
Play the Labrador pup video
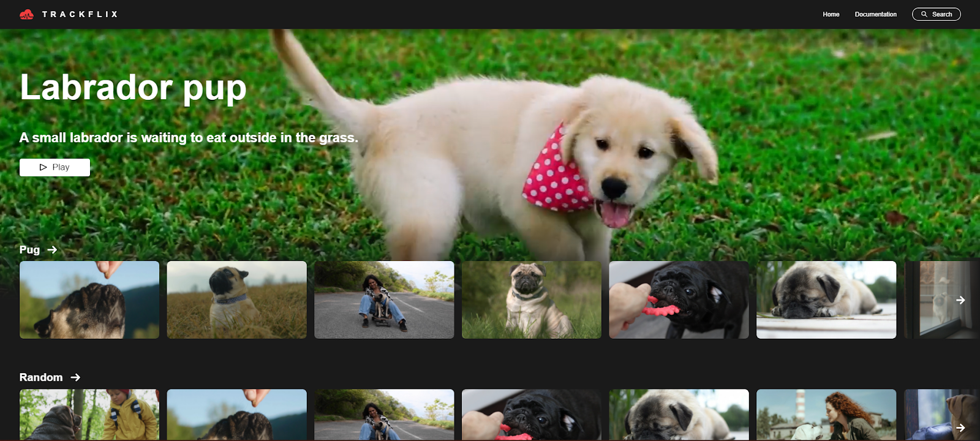[x=55, y=167]
